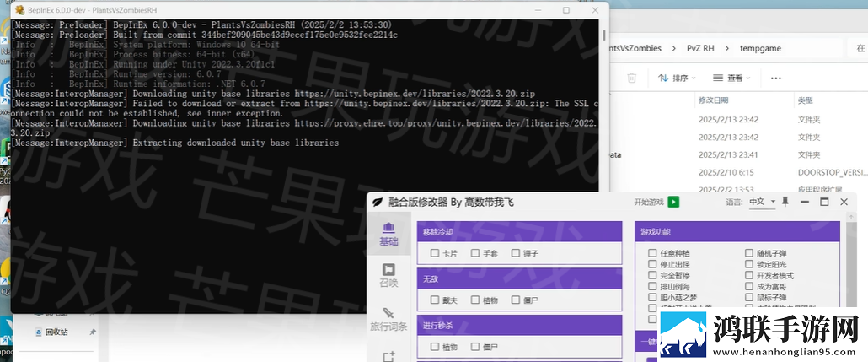Viewport: 868px width, 362px height.
Task: Pin the trainer window on top
Action: click(785, 202)
